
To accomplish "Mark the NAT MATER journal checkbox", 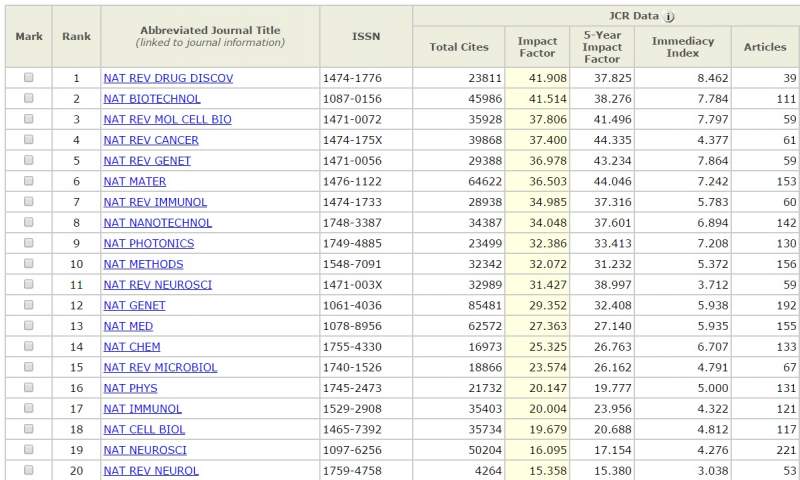I will pos(29,181).
